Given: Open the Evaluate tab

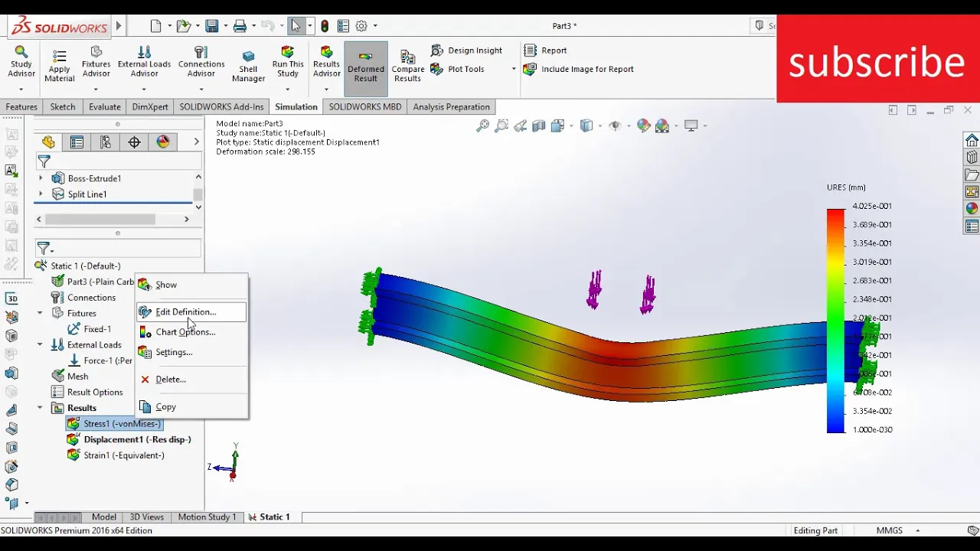Looking at the screenshot, I should tap(104, 107).
